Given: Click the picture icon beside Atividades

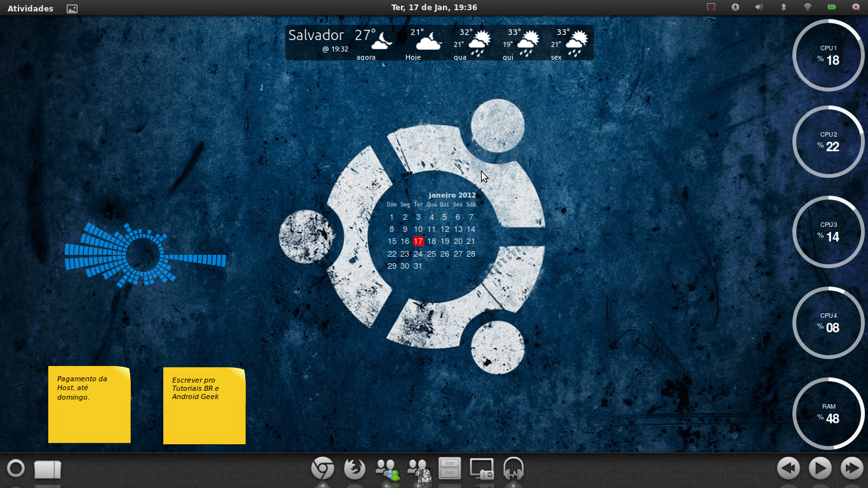Looking at the screenshot, I should (x=72, y=8).
